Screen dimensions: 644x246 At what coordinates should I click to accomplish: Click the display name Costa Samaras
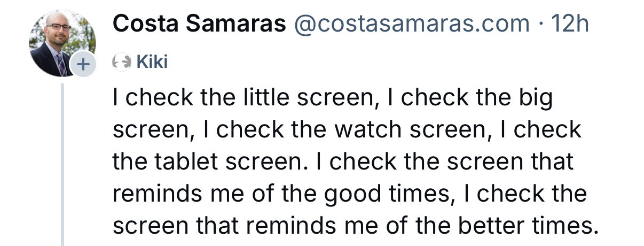pyautogui.click(x=199, y=24)
